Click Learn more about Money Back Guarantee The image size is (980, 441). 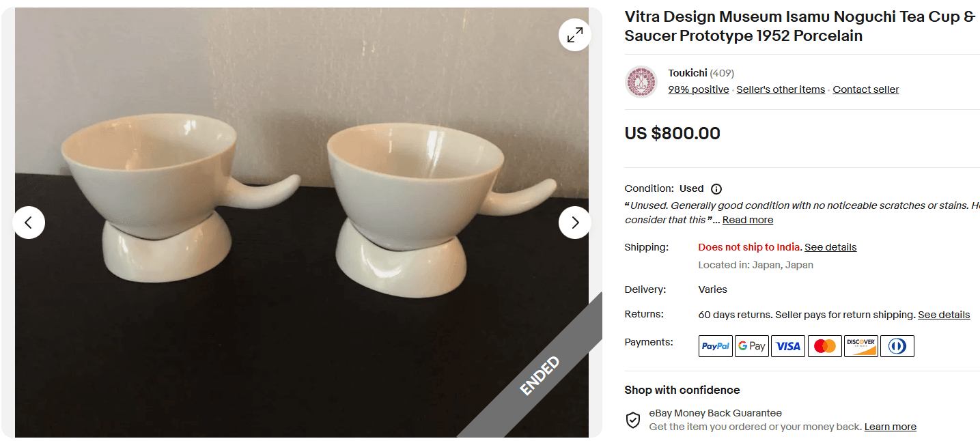tap(890, 426)
